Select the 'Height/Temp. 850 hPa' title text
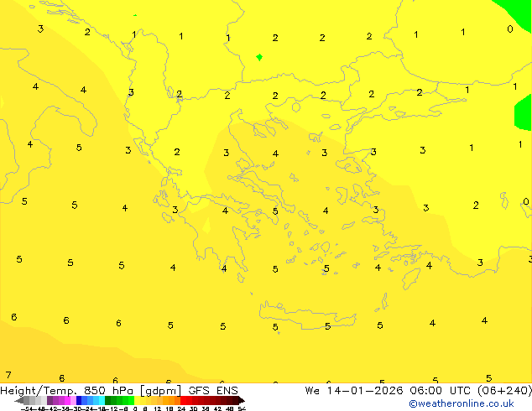This screenshot has height=411, width=532. pos(67,391)
